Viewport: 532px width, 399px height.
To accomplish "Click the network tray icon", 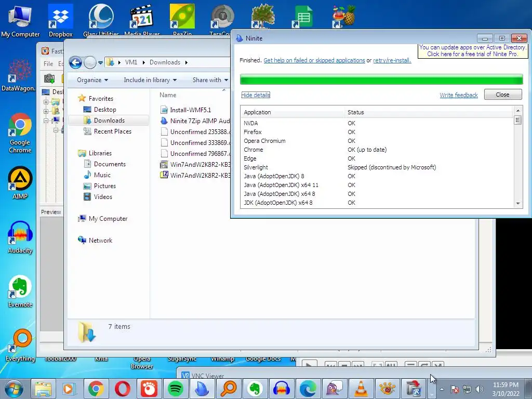I will 467,389.
